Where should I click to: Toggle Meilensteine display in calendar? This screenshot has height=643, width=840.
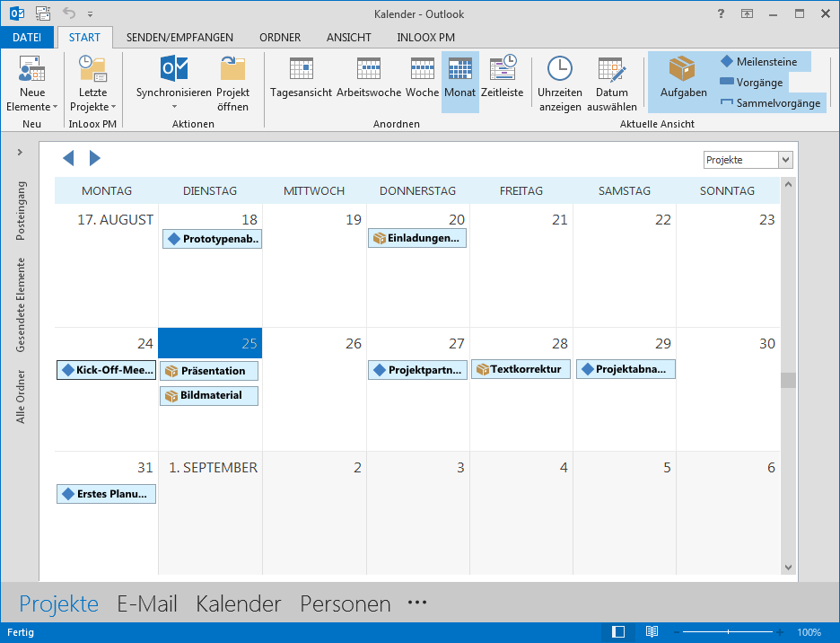click(x=759, y=62)
